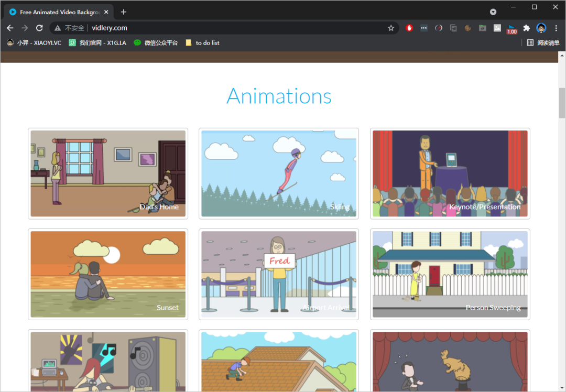
Task: Open the cookie extension icon
Action: [468, 28]
